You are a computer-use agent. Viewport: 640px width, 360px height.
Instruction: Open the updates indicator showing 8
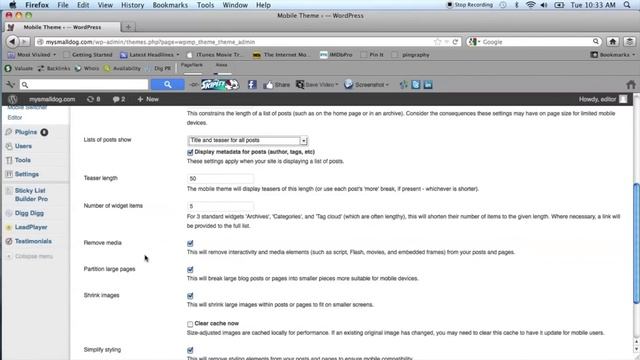pos(93,99)
